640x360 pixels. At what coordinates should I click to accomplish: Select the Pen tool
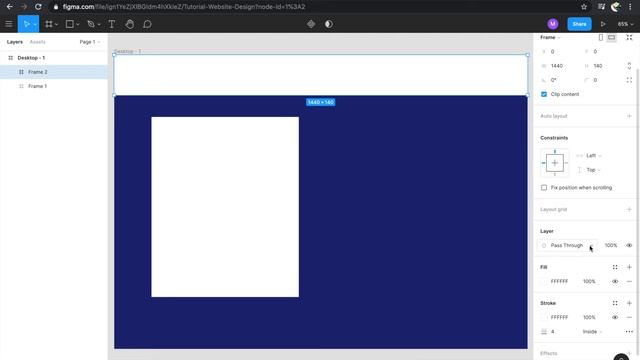tap(91, 24)
